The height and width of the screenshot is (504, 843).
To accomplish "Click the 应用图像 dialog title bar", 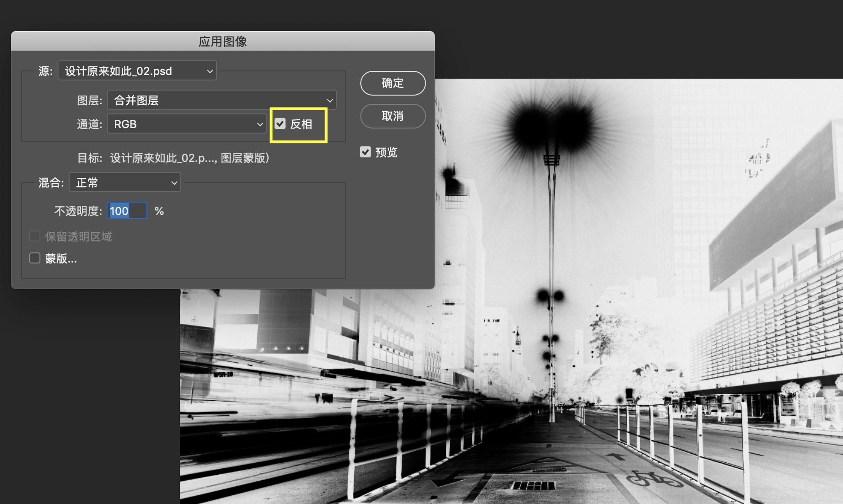I will coord(222,42).
